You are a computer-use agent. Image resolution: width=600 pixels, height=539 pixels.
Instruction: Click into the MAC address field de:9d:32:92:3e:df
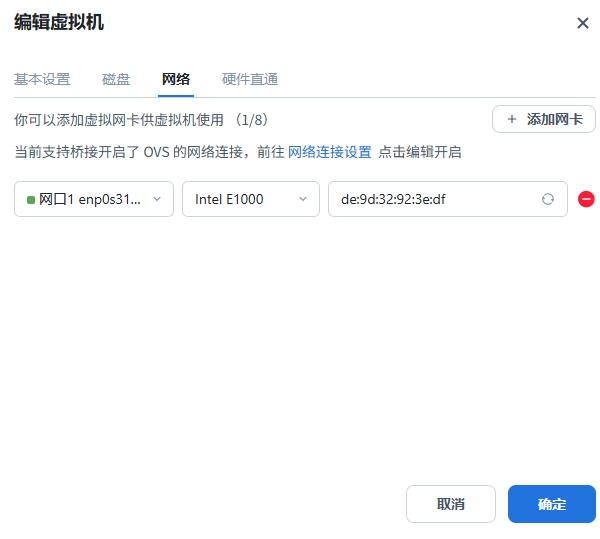click(x=430, y=199)
